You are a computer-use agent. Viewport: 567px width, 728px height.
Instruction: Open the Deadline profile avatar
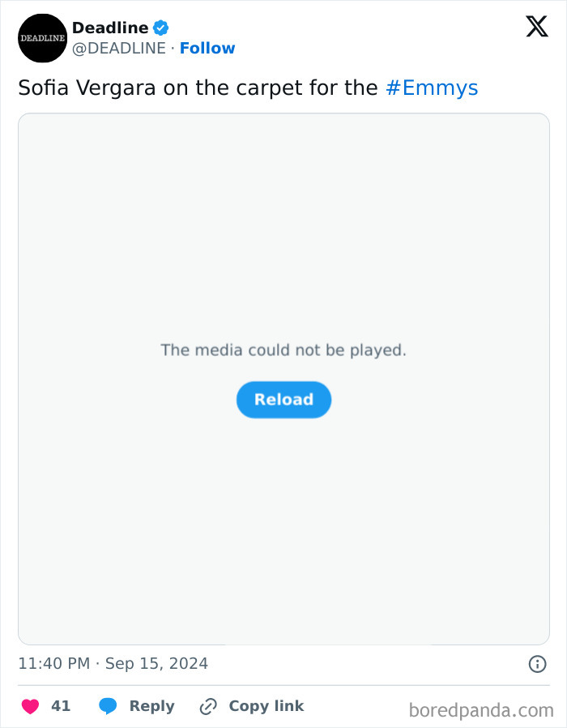tap(42, 38)
